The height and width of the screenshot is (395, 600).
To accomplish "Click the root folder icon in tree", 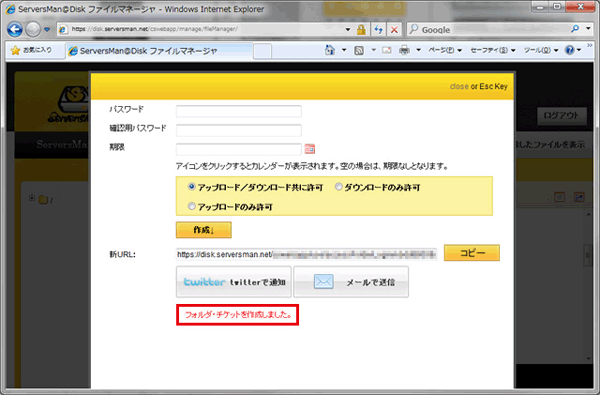I will (x=43, y=199).
